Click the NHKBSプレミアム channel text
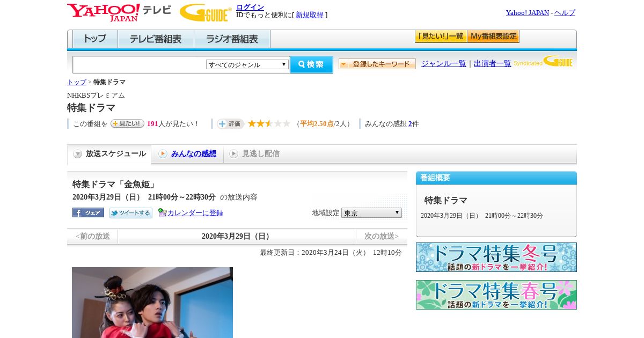The image size is (644, 338). (96, 95)
